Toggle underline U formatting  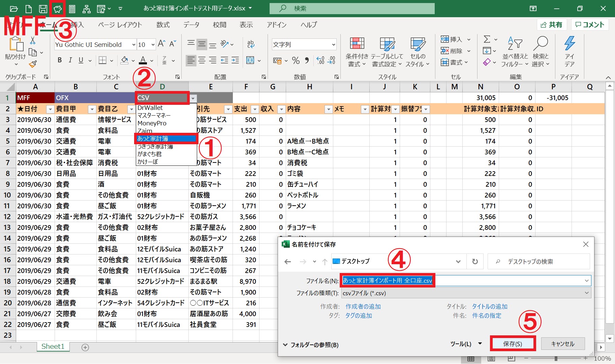[81, 60]
